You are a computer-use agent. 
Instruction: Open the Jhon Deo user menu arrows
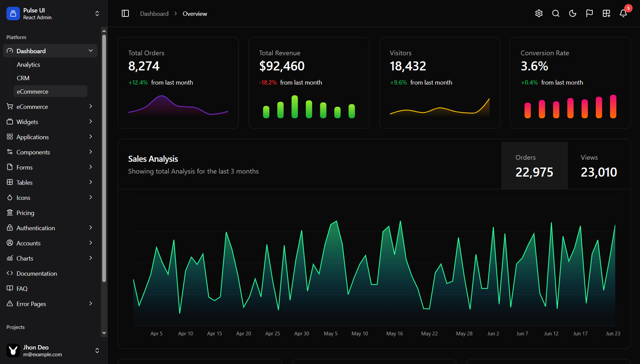point(97,351)
